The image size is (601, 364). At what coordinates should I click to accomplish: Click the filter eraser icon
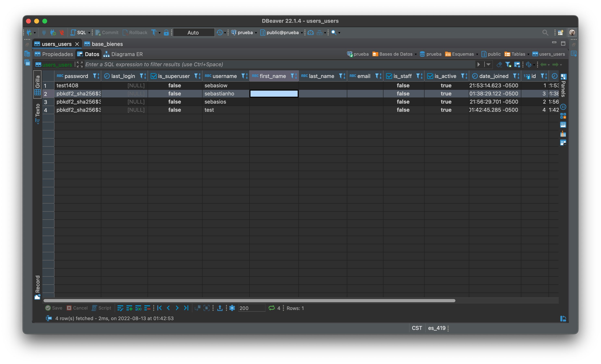pos(499,65)
